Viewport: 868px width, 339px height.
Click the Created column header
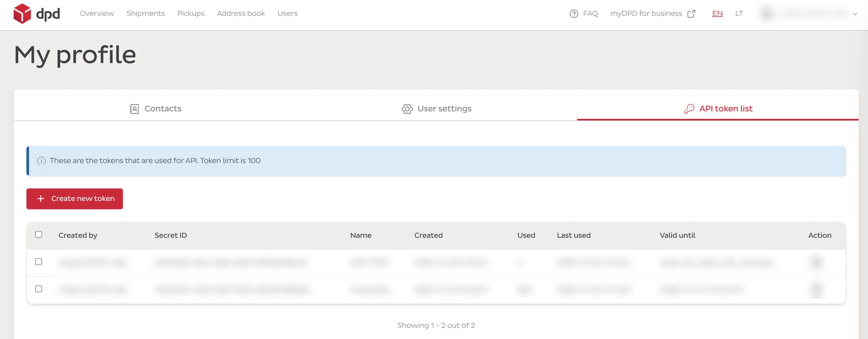point(428,235)
